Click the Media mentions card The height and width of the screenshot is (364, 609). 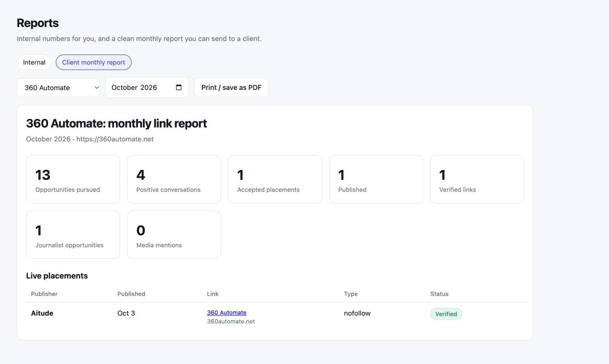pyautogui.click(x=174, y=235)
